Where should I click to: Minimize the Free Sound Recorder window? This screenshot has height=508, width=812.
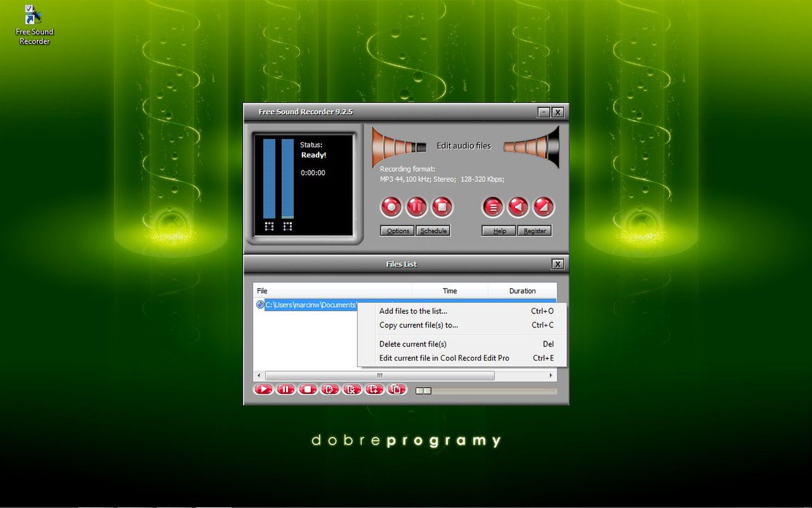click(x=544, y=112)
